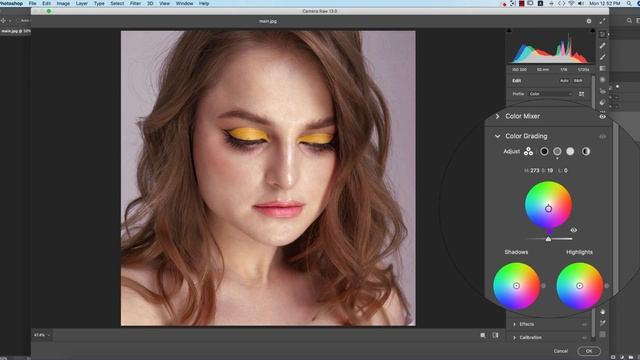Select Highlights-only adjust circle
Screen dimensions: 640x360
pos(570,151)
